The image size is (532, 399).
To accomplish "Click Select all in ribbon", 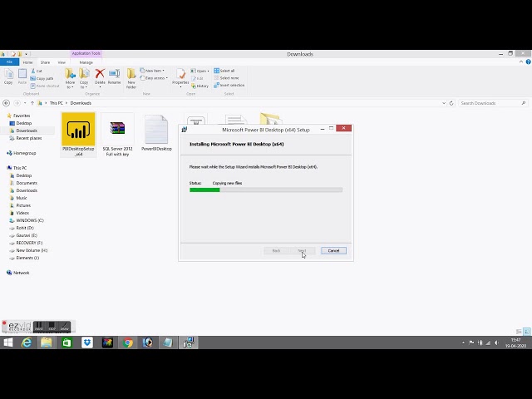I will click(224, 71).
